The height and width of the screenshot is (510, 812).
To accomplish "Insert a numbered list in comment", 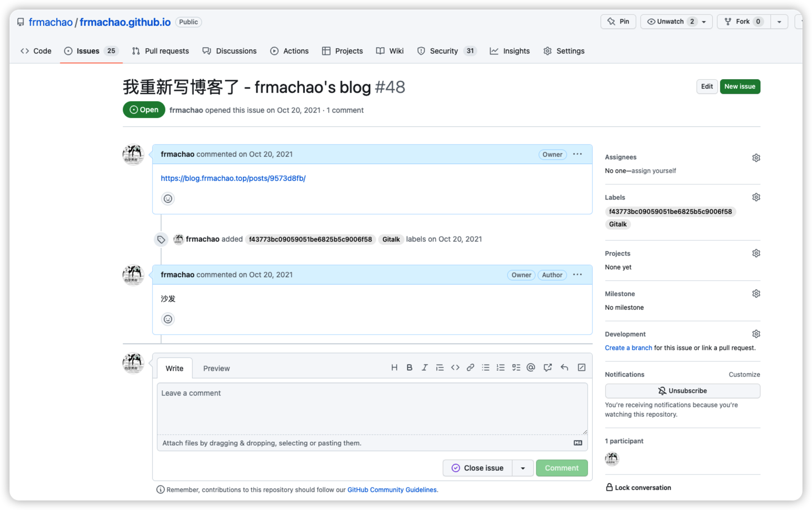I will pyautogui.click(x=500, y=367).
